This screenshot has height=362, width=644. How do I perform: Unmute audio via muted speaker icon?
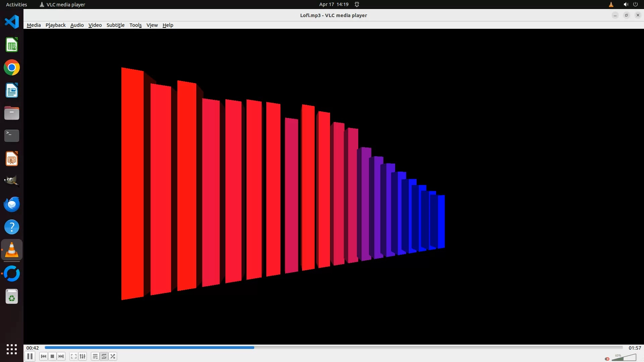[607, 359]
